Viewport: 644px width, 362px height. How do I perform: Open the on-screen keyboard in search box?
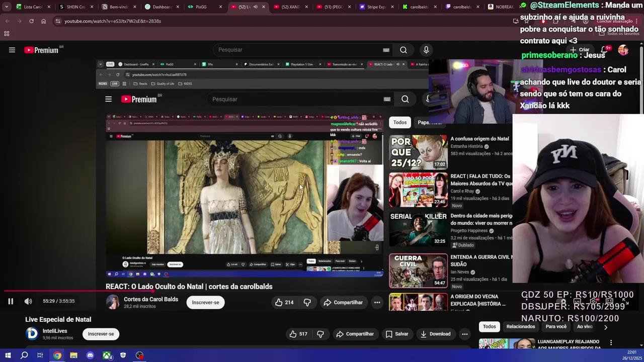pos(386,50)
